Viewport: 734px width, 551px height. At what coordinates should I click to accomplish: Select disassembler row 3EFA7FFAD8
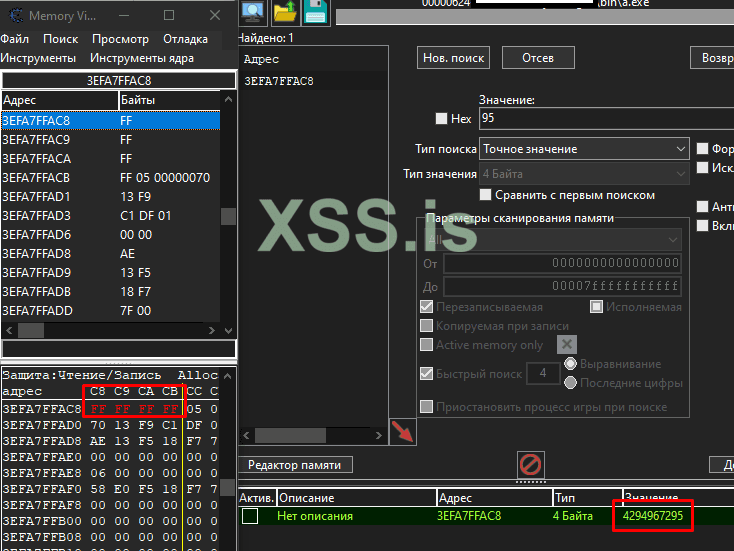point(110,253)
